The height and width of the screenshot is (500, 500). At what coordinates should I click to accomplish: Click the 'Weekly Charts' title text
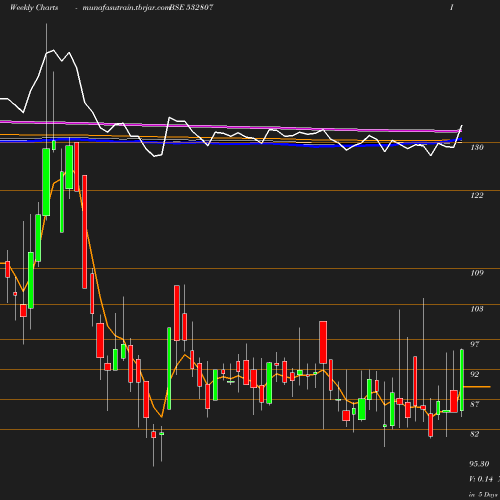tap(34, 7)
